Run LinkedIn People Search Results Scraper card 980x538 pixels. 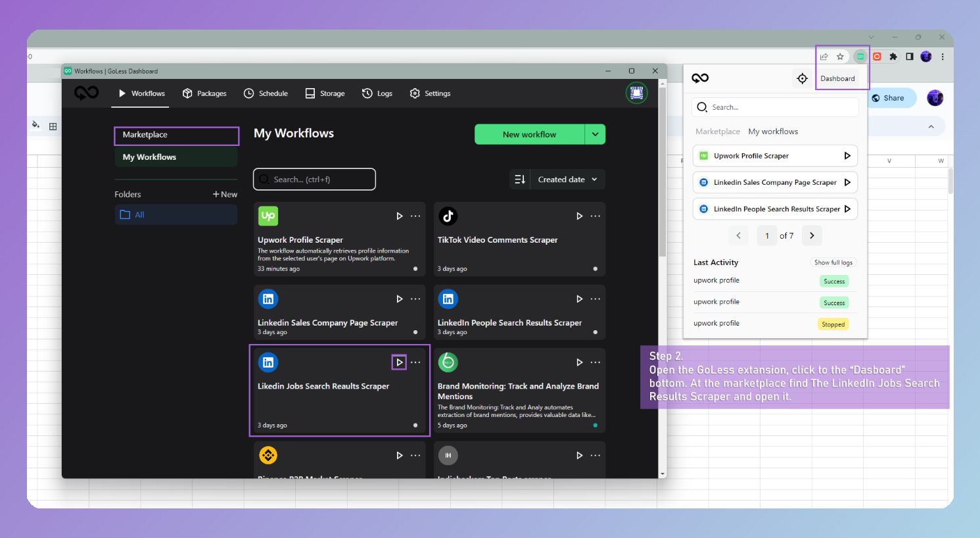579,299
